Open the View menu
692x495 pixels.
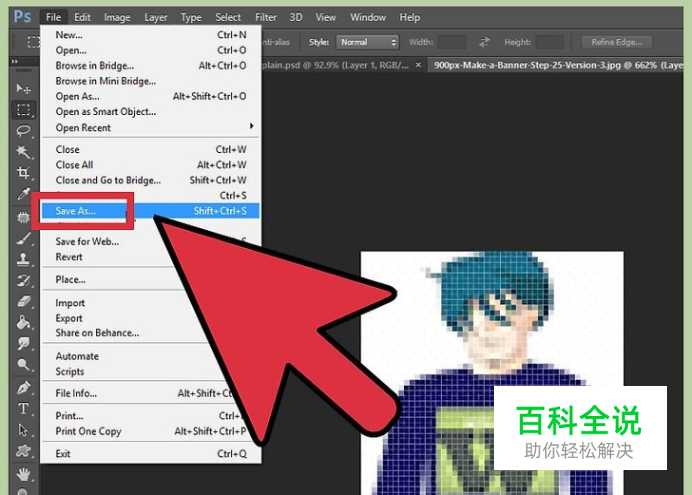coord(326,17)
